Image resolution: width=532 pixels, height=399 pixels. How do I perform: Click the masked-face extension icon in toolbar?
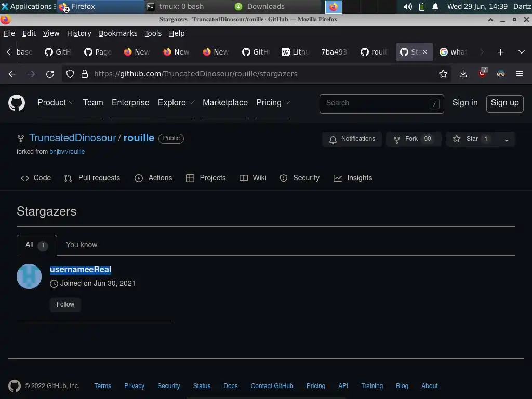(500, 74)
